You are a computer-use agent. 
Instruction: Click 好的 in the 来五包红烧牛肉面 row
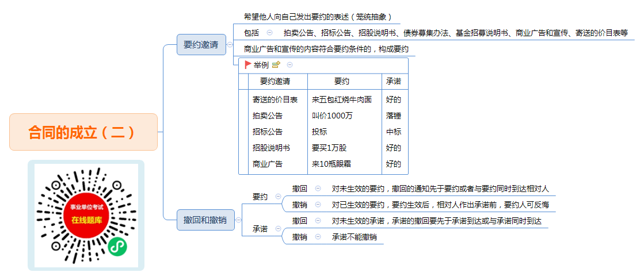(x=394, y=99)
